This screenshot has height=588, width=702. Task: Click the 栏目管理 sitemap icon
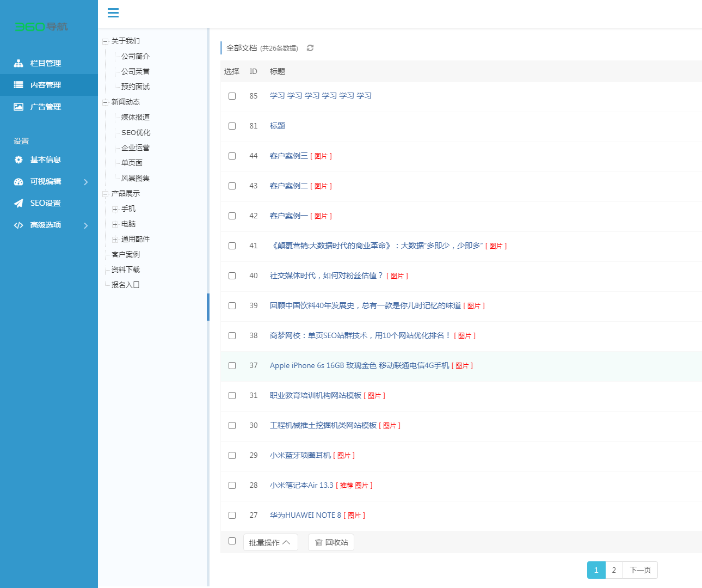coord(19,63)
